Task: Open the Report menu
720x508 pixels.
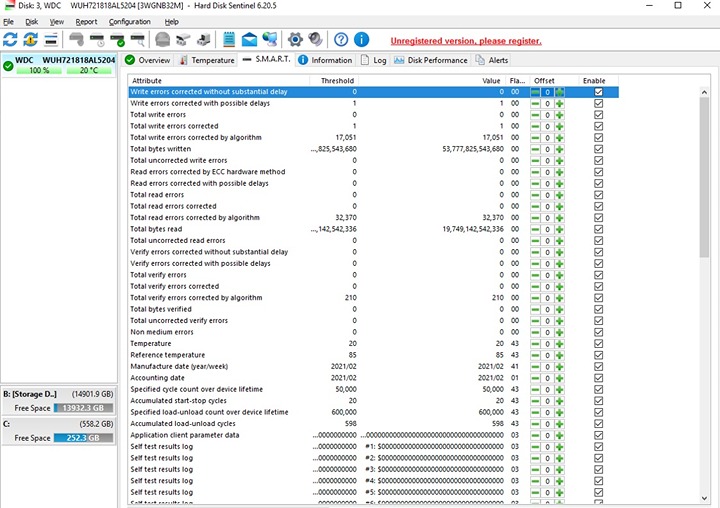Action: (86, 22)
